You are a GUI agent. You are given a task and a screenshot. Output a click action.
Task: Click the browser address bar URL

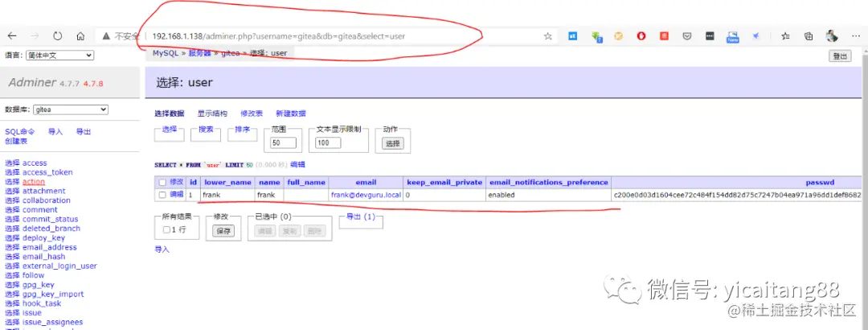click(278, 36)
